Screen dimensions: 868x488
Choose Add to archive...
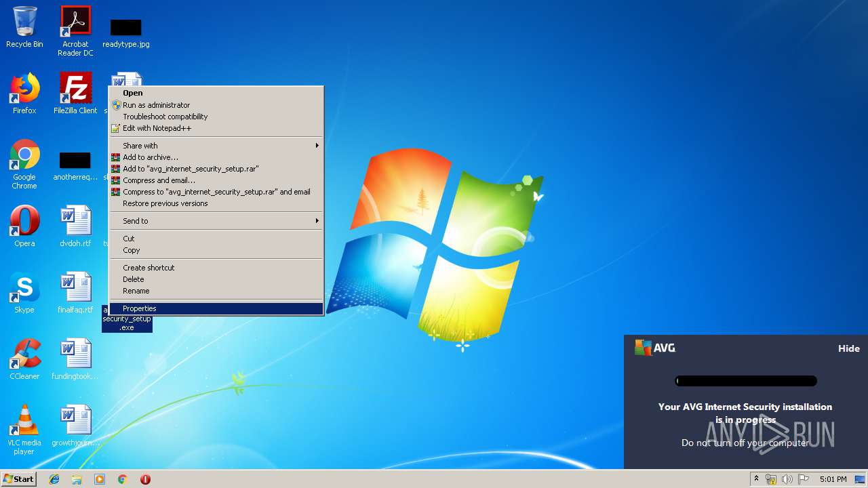pos(216,157)
